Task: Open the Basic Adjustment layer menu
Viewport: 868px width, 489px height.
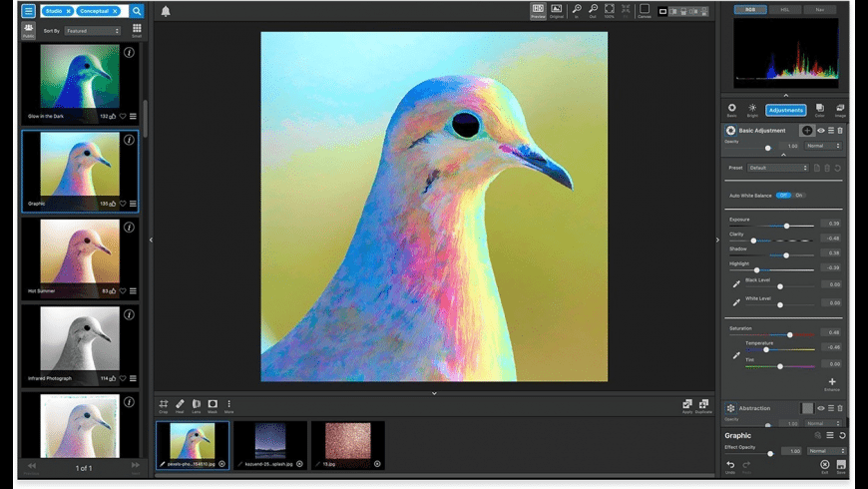Action: pos(831,131)
